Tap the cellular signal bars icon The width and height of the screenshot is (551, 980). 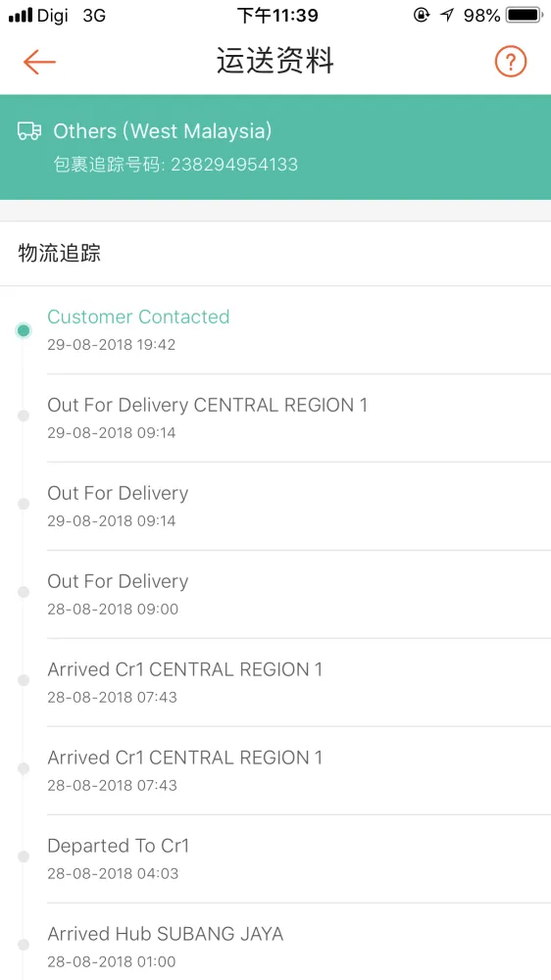tap(20, 16)
